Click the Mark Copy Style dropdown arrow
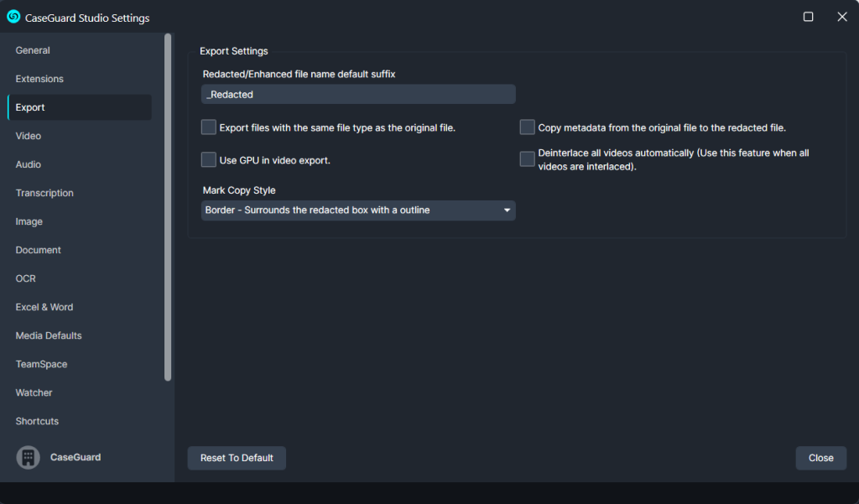 point(507,210)
